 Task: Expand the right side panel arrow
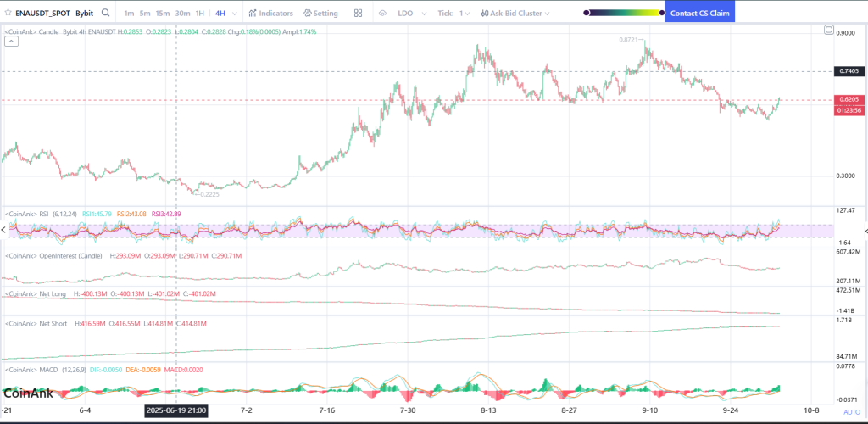pyautogui.click(x=865, y=231)
